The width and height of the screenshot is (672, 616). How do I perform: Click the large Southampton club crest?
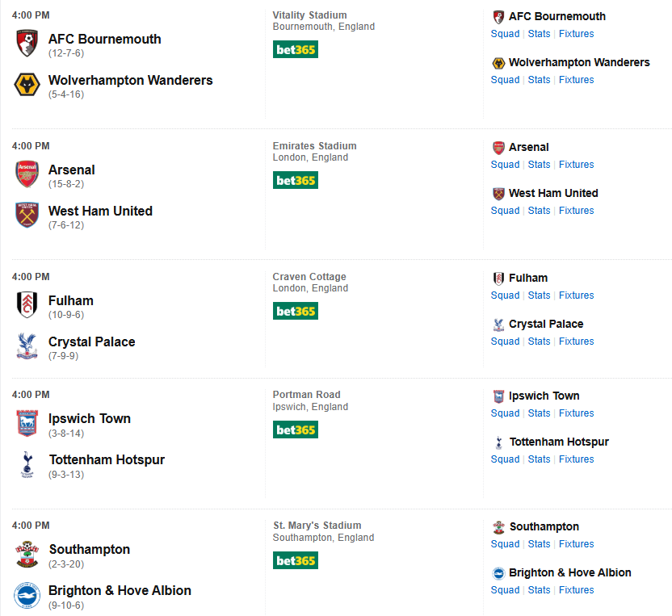coord(27,554)
